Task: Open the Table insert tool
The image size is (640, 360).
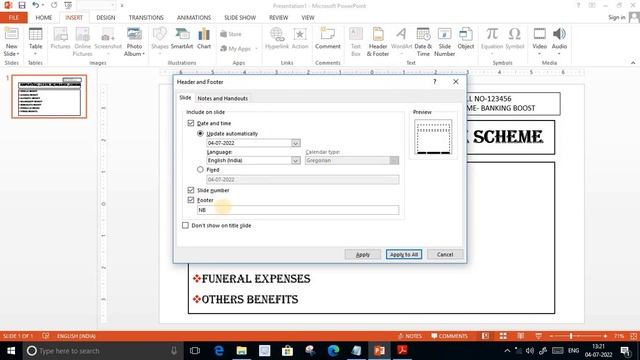Action: [x=36, y=41]
